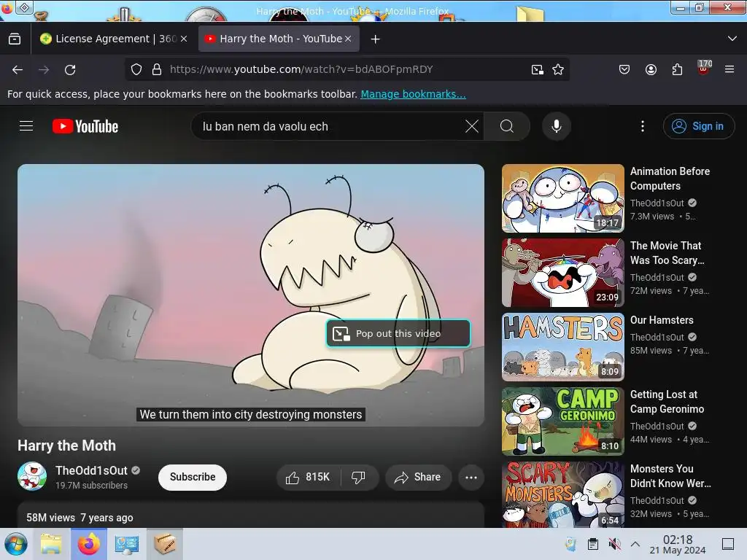Open the package box app in taskbar
The height and width of the screenshot is (560, 747).
pos(164,544)
